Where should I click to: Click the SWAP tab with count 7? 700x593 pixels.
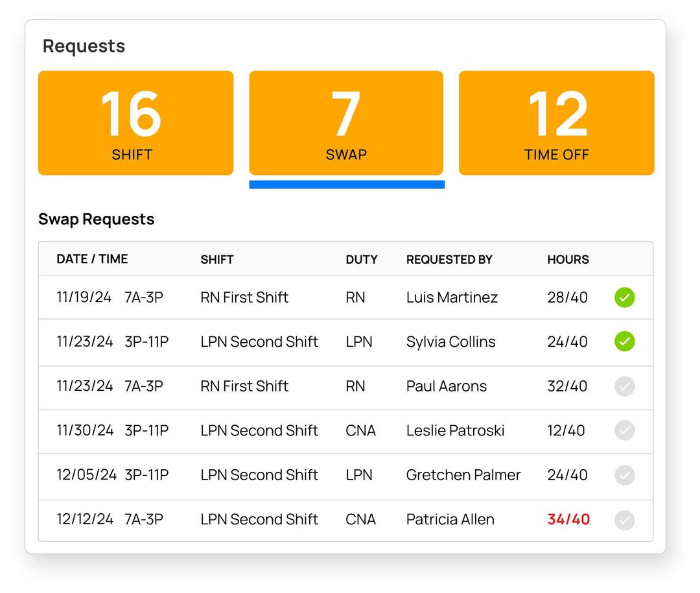pos(345,122)
